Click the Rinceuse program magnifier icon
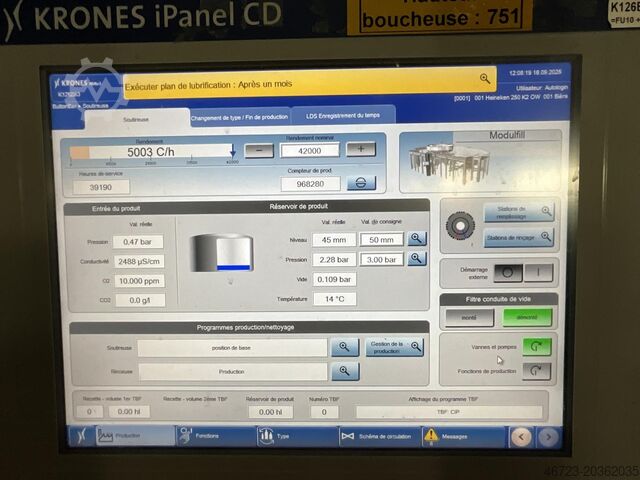 (x=344, y=371)
